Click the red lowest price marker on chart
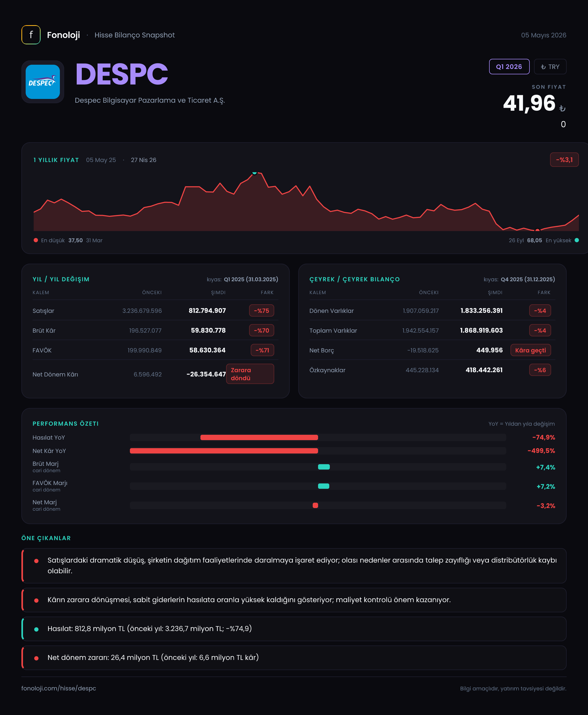Viewport: 588px width, 715px height. point(537,230)
